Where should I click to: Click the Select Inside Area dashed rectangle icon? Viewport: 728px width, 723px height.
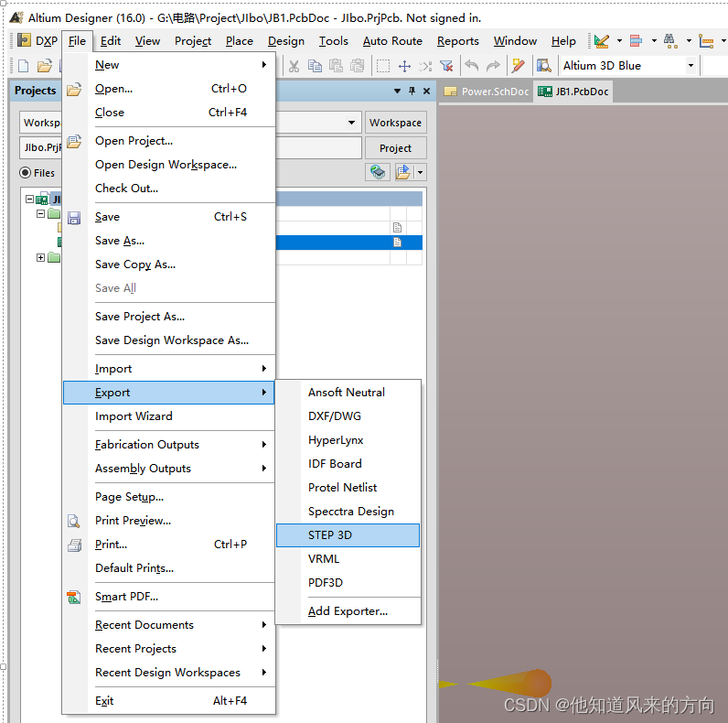pyautogui.click(x=382, y=66)
